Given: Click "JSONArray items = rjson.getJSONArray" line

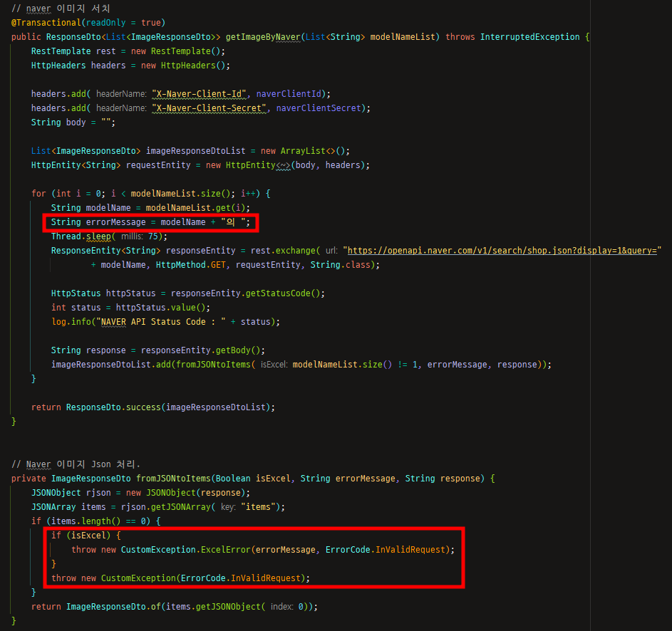Looking at the screenshot, I should 121,507.
